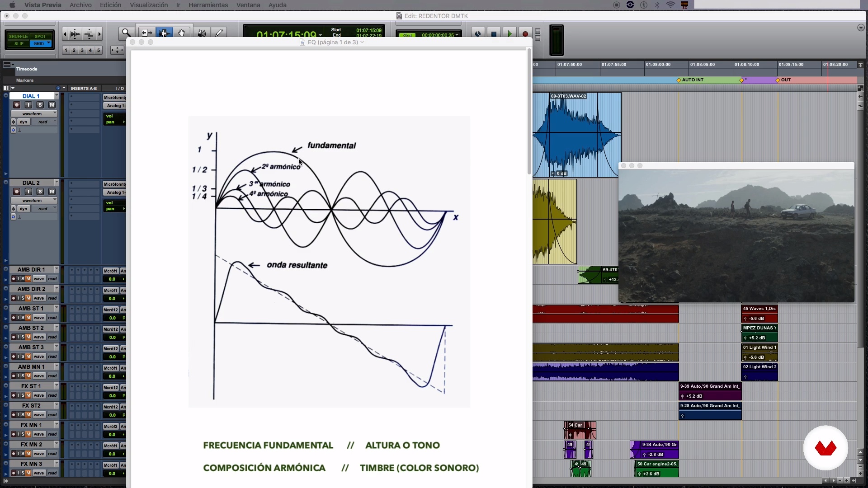This screenshot has height=488, width=868.
Task: Open edit window column view selector
Action: click(9, 88)
